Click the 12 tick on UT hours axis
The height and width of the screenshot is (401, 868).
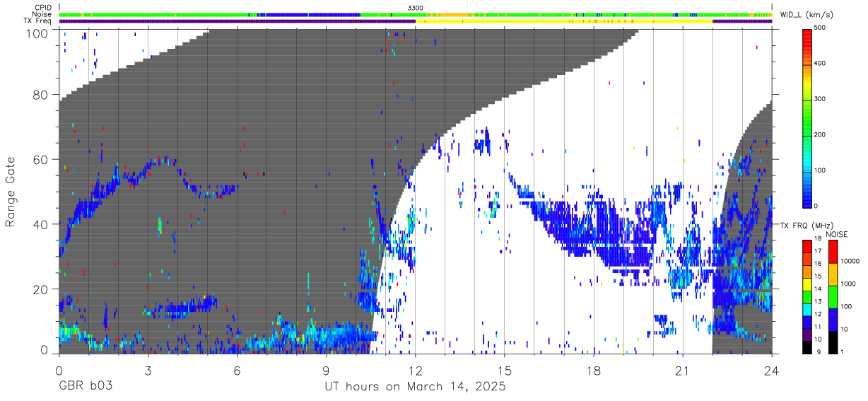(416, 371)
